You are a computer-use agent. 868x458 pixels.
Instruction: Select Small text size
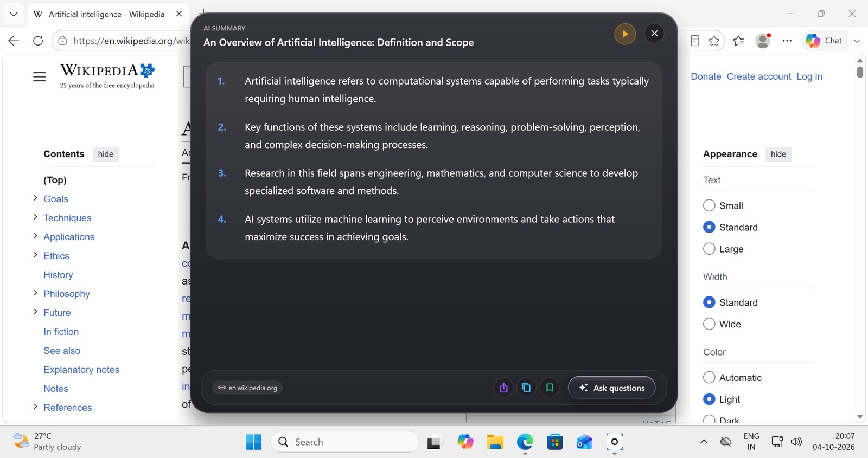tap(709, 205)
